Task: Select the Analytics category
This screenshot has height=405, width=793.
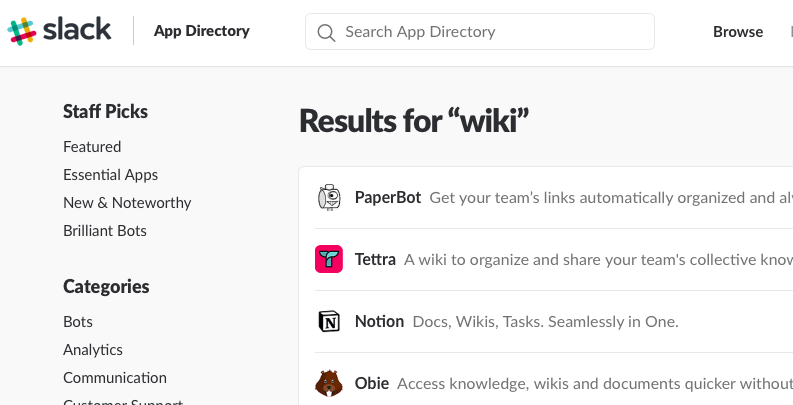Action: coord(93,350)
